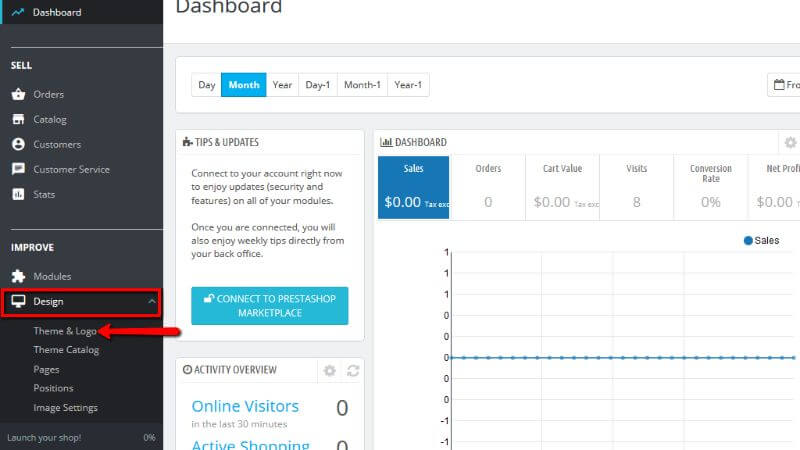This screenshot has height=450, width=800.
Task: Click the Stats bar chart icon
Action: pyautogui.click(x=18, y=194)
